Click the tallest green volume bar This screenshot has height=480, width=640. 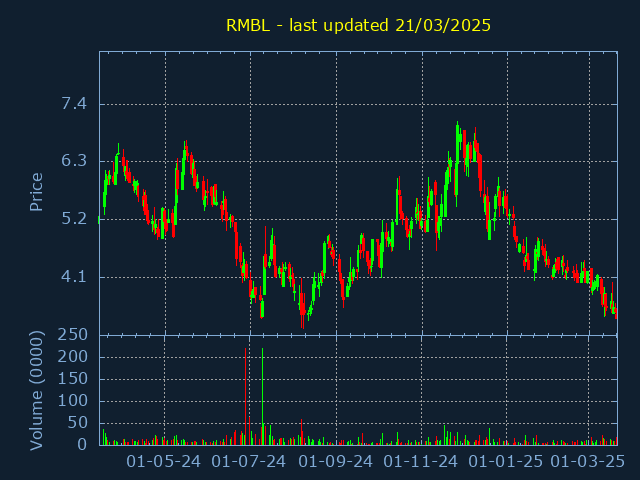[x=262, y=396]
